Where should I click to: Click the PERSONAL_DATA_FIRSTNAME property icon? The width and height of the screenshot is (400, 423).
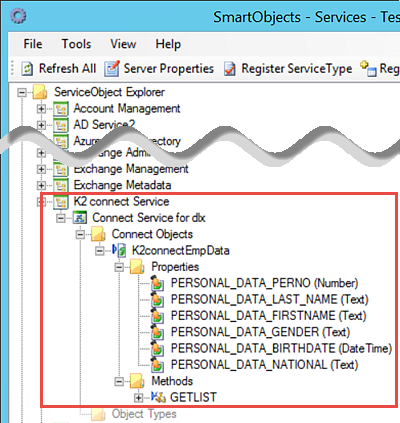click(x=157, y=316)
